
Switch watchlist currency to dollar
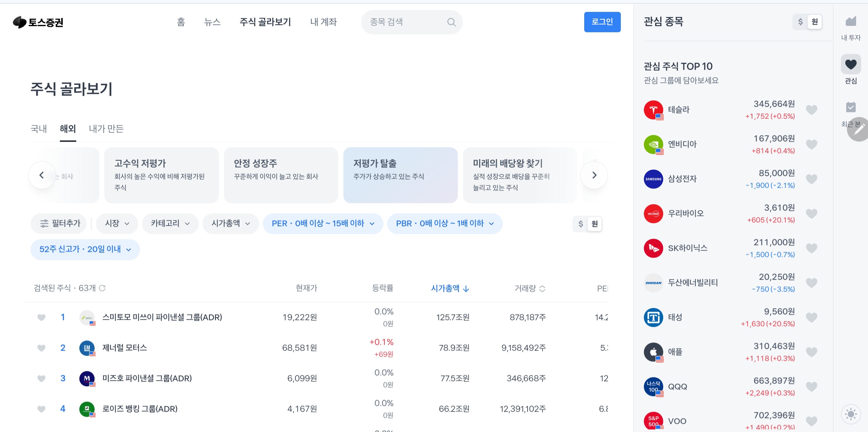[x=800, y=22]
